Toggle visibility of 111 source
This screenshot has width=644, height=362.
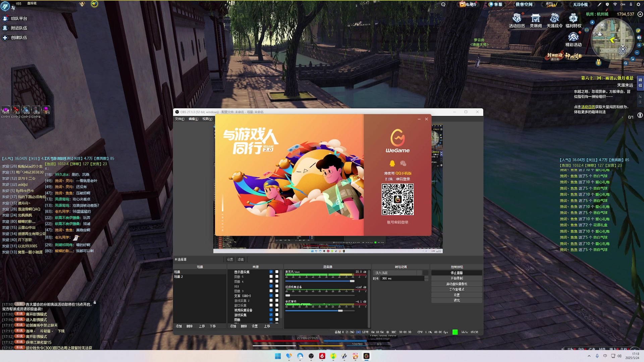(x=271, y=286)
